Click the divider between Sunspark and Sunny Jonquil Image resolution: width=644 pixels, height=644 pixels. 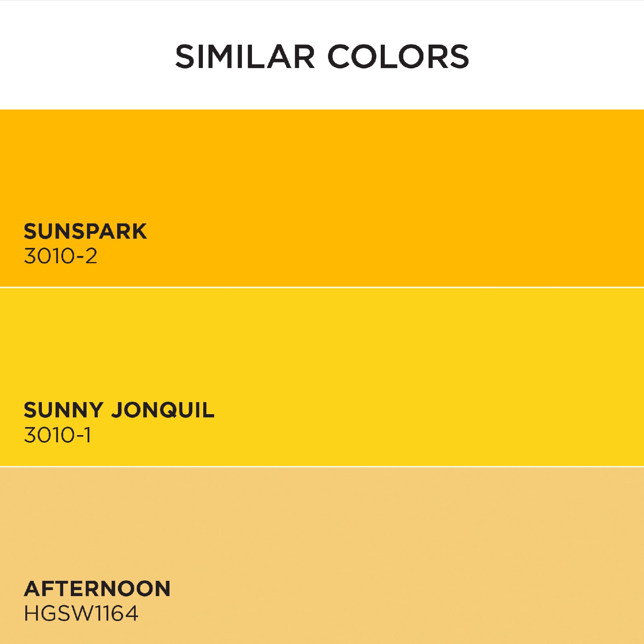(x=322, y=287)
